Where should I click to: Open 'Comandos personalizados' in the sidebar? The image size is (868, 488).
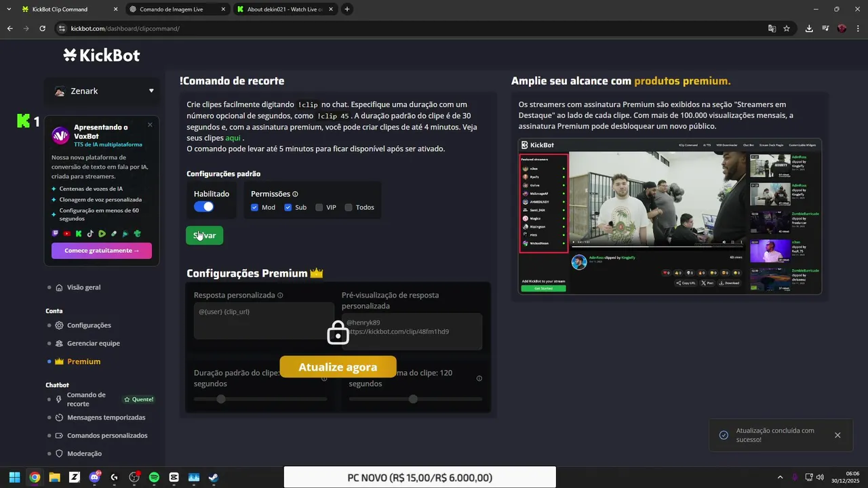tap(107, 436)
